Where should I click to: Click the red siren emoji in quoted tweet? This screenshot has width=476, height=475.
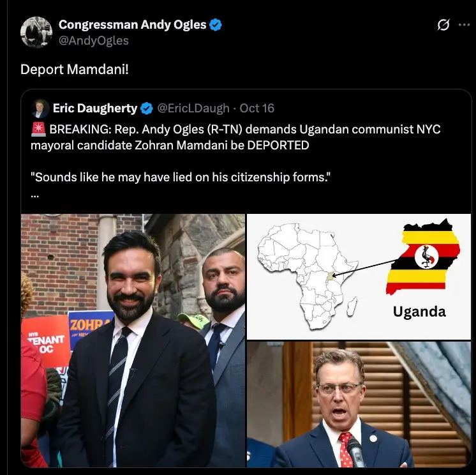click(38, 130)
